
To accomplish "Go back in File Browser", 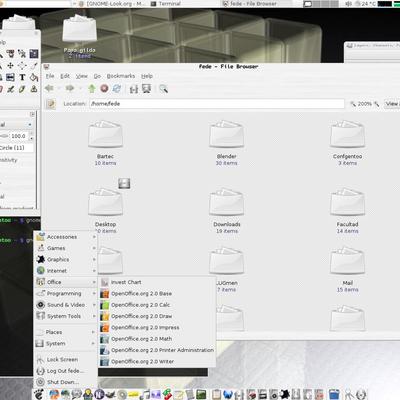I will click(x=49, y=89).
